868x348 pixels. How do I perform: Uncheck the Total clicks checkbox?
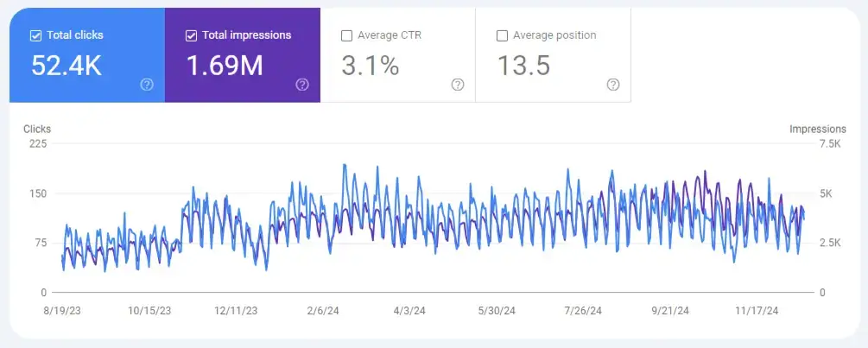coord(35,36)
